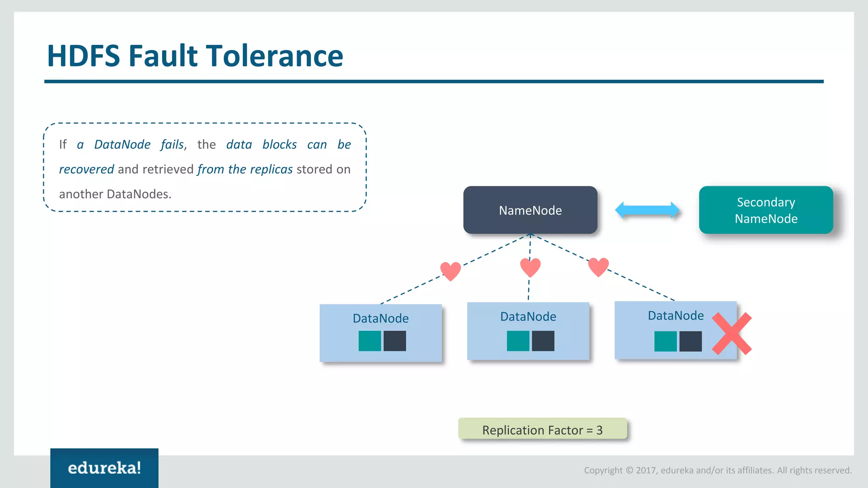Click dark block in failed DataNode

point(690,341)
